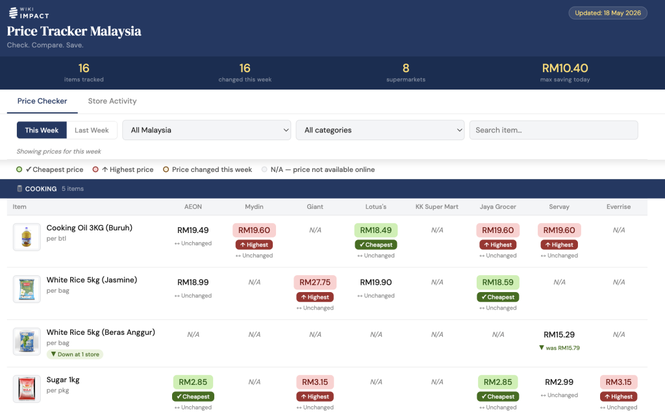
Task: Click the Mydin column header
Action: (254, 207)
